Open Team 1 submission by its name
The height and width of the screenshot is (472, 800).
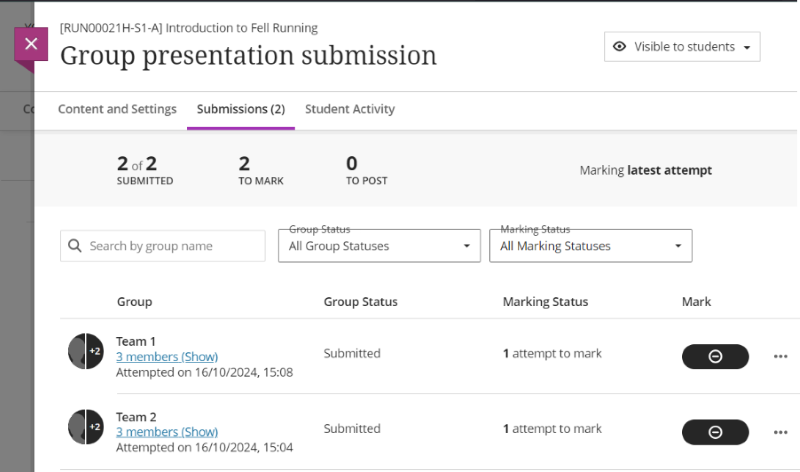point(136,341)
